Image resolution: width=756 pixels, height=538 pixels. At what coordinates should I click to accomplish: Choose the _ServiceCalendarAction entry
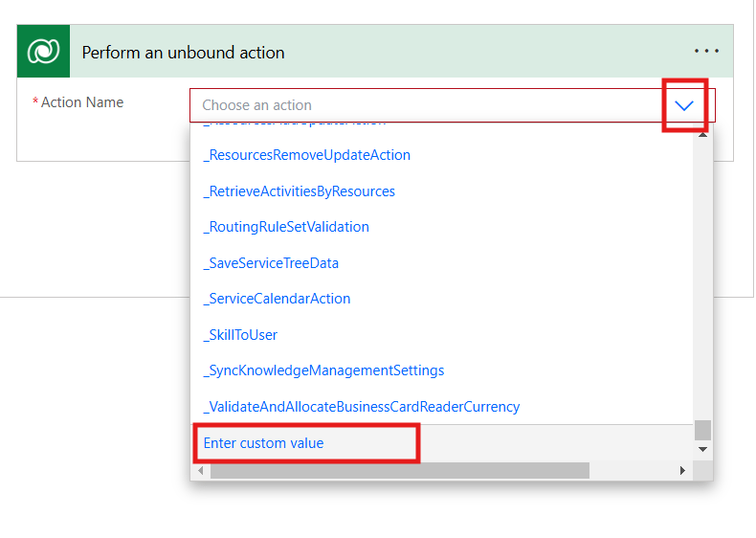tap(277, 299)
